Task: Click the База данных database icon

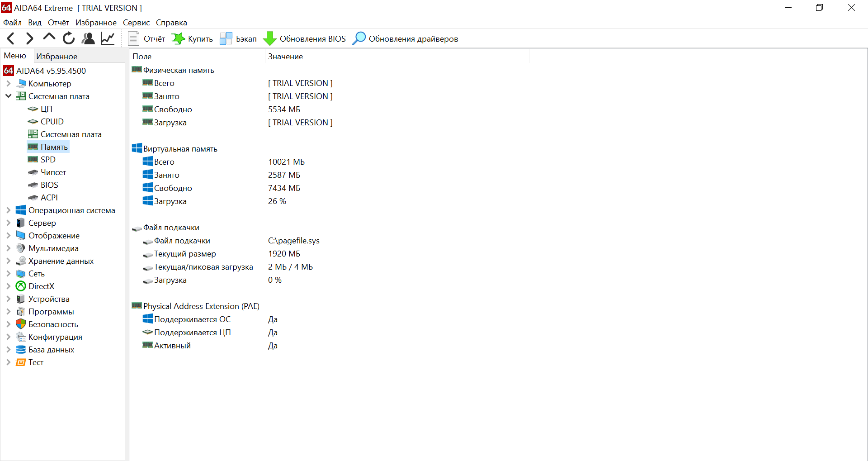Action: (x=21, y=349)
